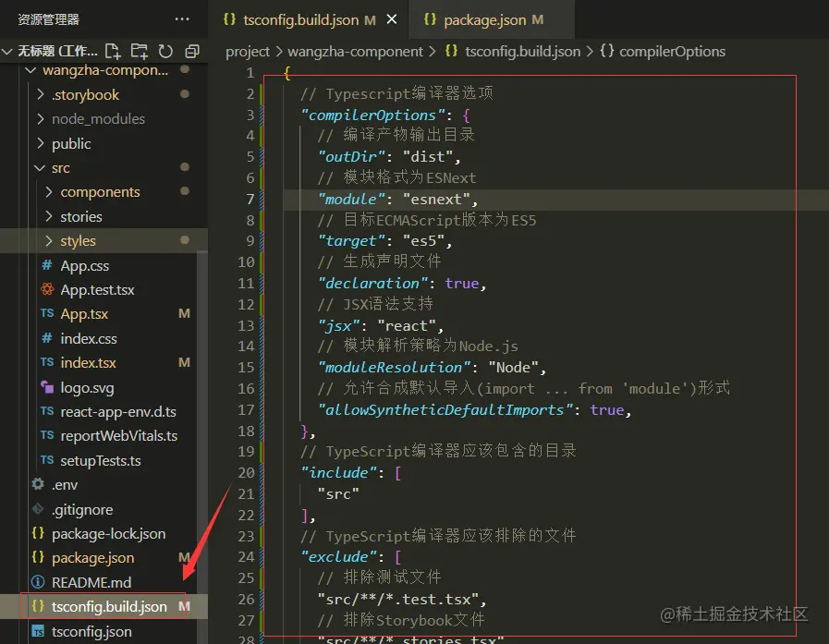Screen dimensions: 829x644
Task: Collapse the workspace root section chevron
Action: coord(7,52)
